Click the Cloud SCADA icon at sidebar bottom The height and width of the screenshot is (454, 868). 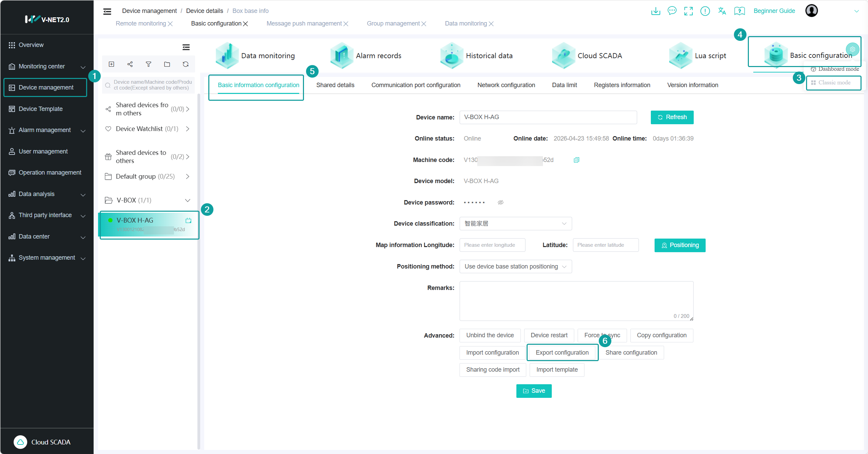coord(20,442)
